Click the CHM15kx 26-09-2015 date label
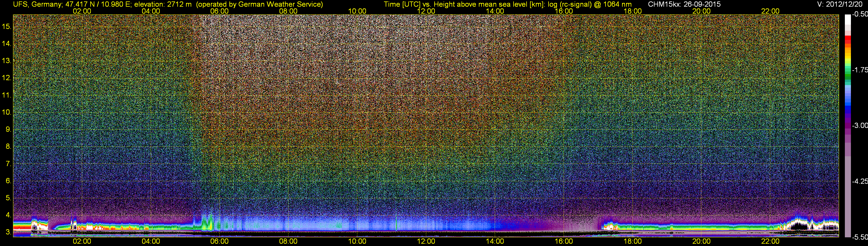The height and width of the screenshot is (246, 868). 684,4
